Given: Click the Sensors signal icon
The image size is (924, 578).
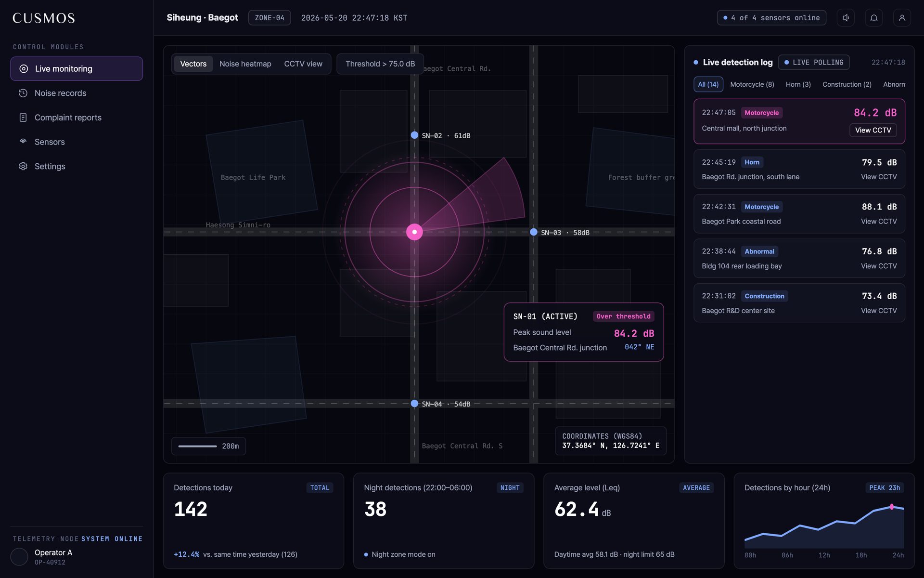Looking at the screenshot, I should pos(23,142).
